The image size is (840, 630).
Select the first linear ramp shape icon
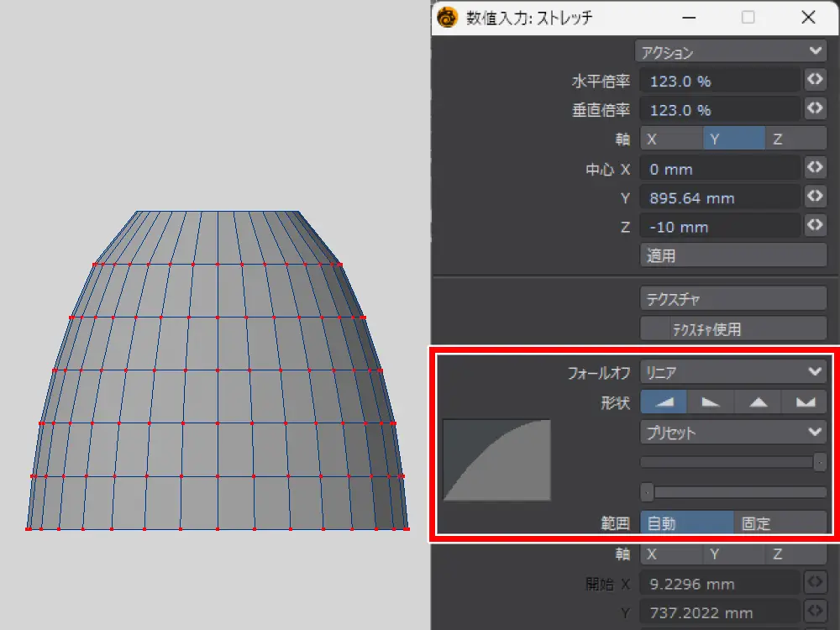click(x=664, y=402)
